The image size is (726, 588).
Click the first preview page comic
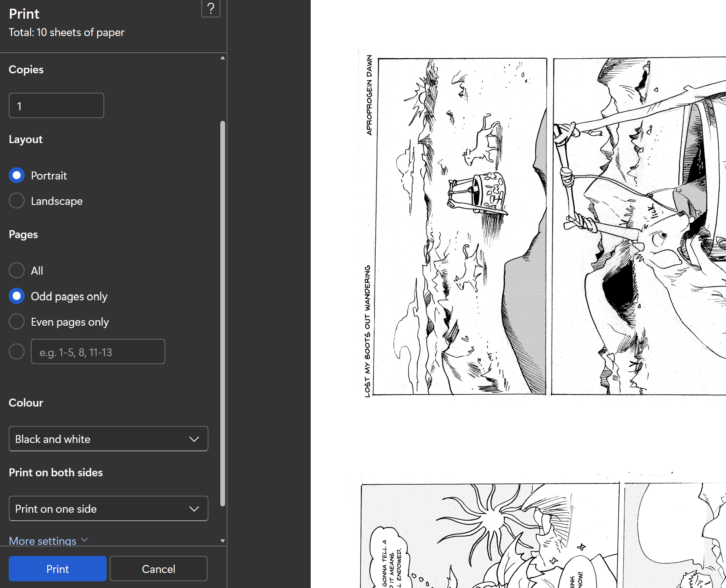[543, 226]
